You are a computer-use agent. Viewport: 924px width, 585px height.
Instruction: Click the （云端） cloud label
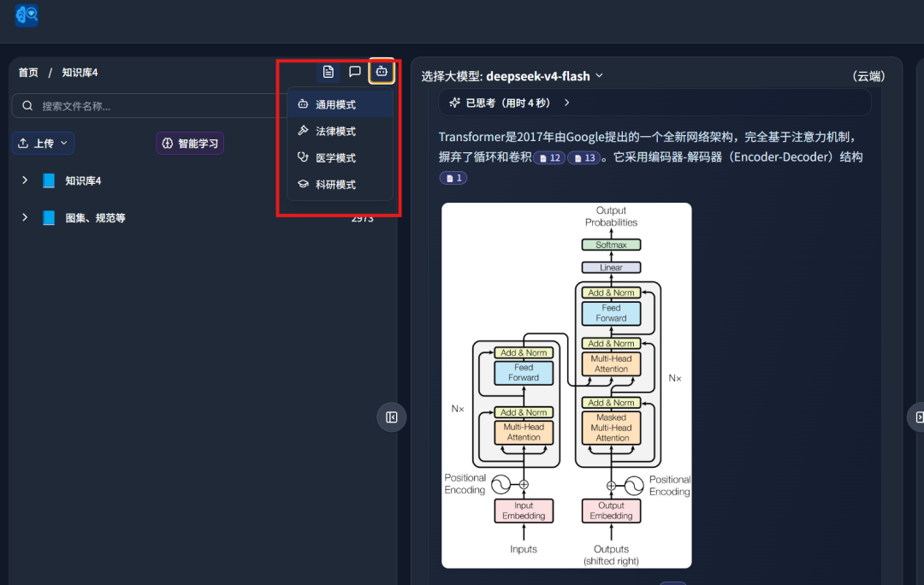coord(868,76)
